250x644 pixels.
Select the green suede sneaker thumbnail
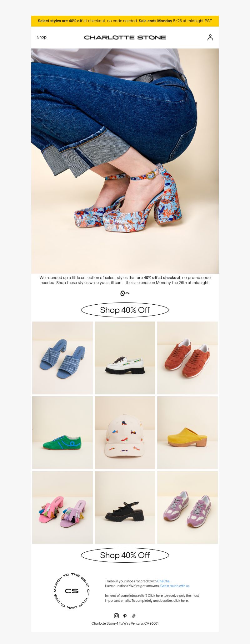tap(62, 433)
